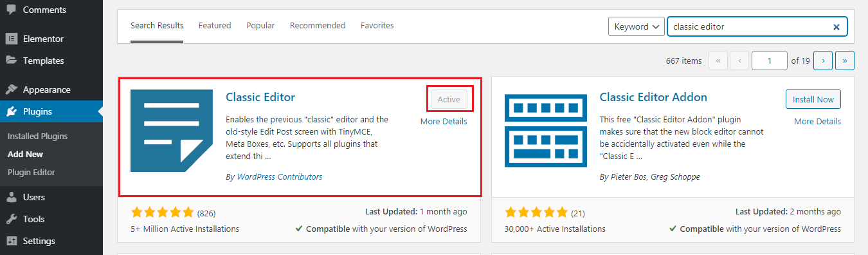
Task: Open the Classic Editor plugin thumbnail
Action: click(x=172, y=131)
